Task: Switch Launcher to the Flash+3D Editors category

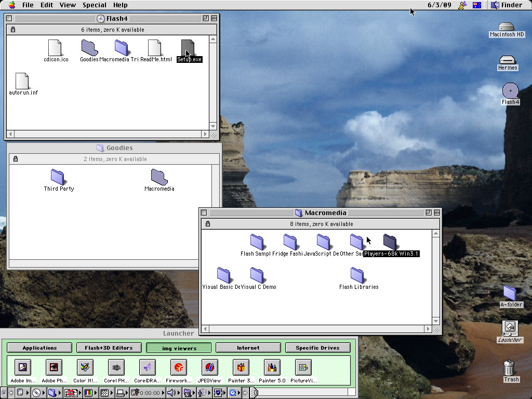Action: click(109, 348)
